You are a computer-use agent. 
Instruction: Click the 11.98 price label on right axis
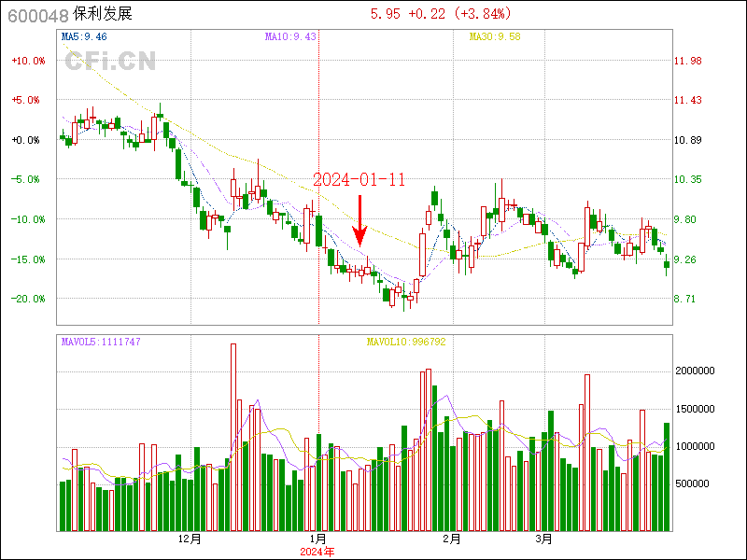pos(688,61)
